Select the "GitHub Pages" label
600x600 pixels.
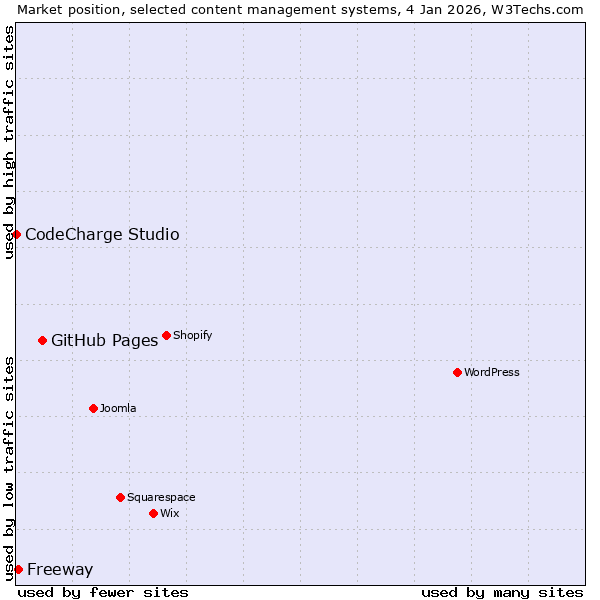(x=104, y=341)
